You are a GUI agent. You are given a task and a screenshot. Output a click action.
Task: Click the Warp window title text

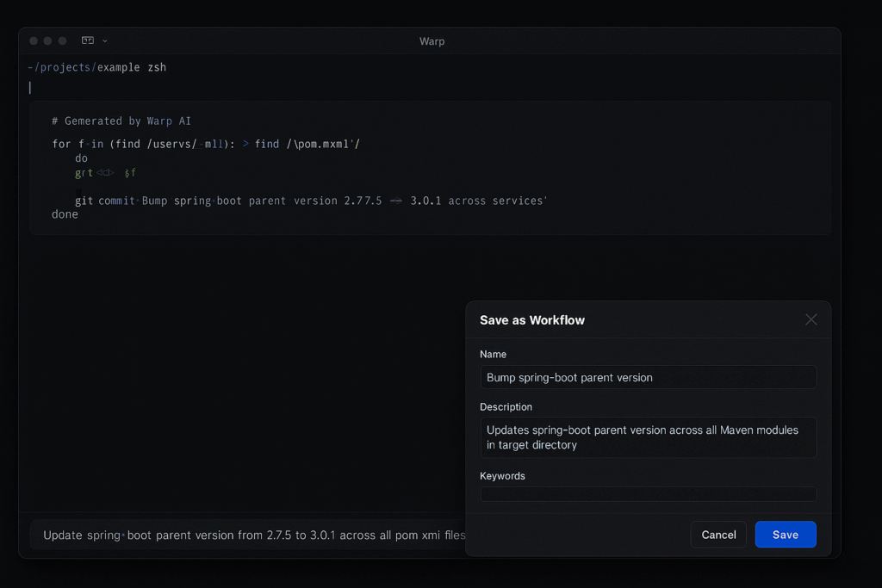pos(432,41)
